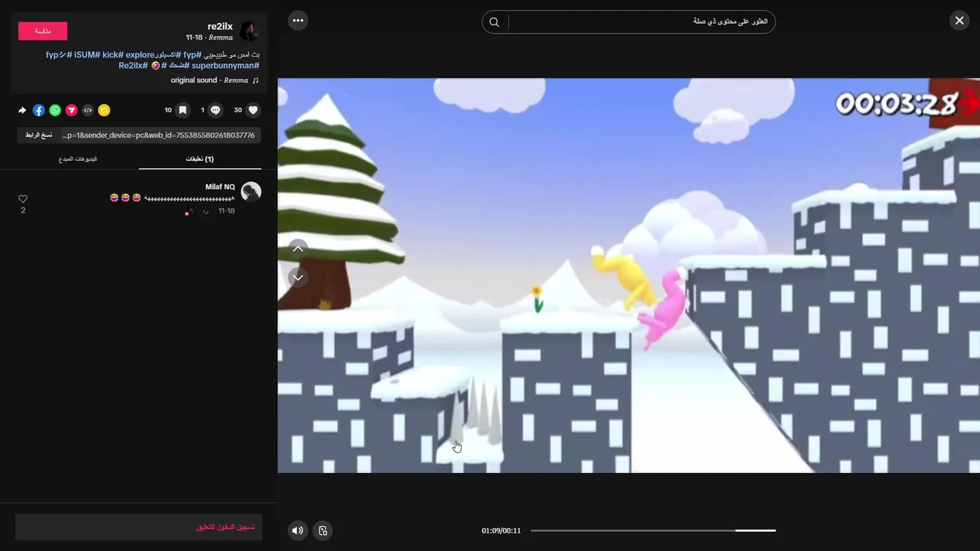This screenshot has height=551, width=980.
Task: Open the Milaf NQ username link
Action: [220, 187]
